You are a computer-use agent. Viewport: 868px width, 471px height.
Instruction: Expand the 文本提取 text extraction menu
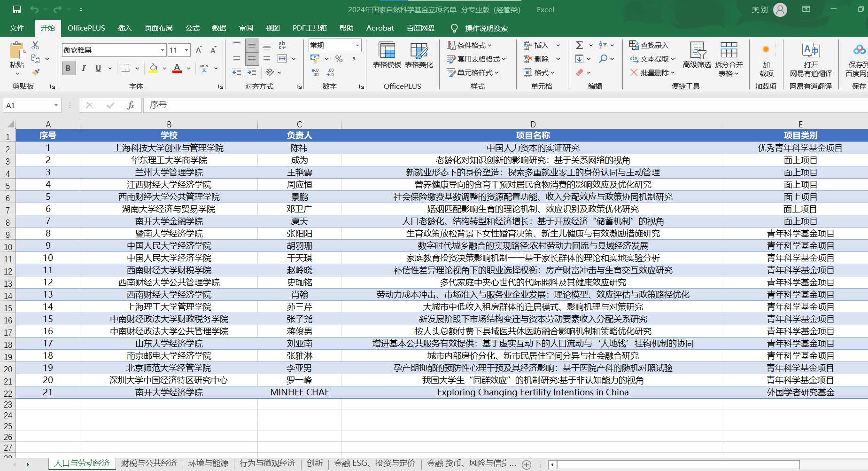pyautogui.click(x=652, y=59)
